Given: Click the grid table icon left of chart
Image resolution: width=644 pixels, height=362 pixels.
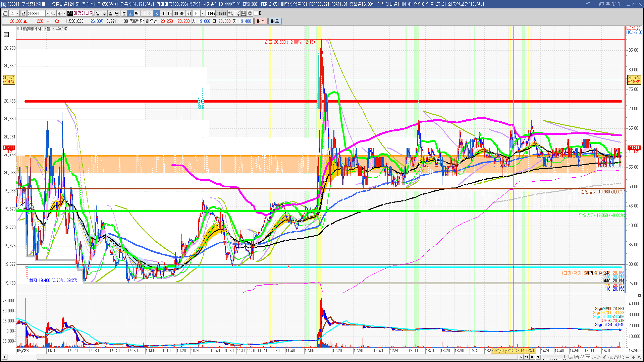Looking at the screenshot, I should coord(6,35).
